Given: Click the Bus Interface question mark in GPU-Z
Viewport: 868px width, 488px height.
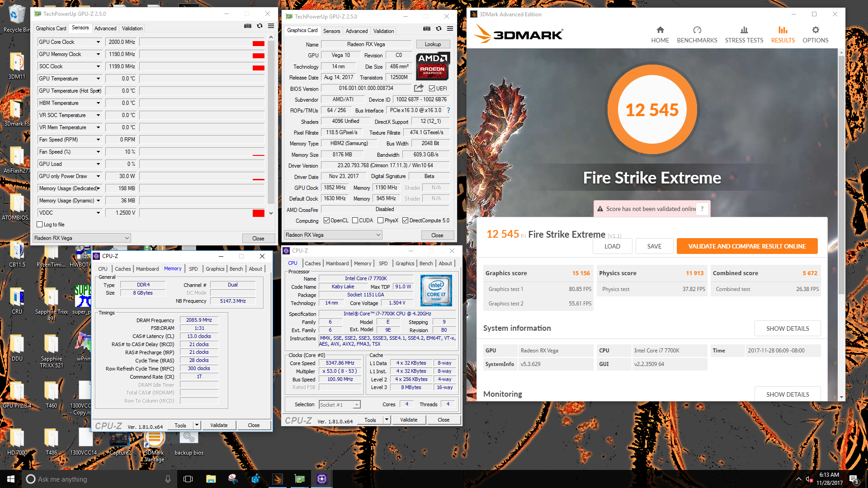Looking at the screenshot, I should tap(448, 110).
